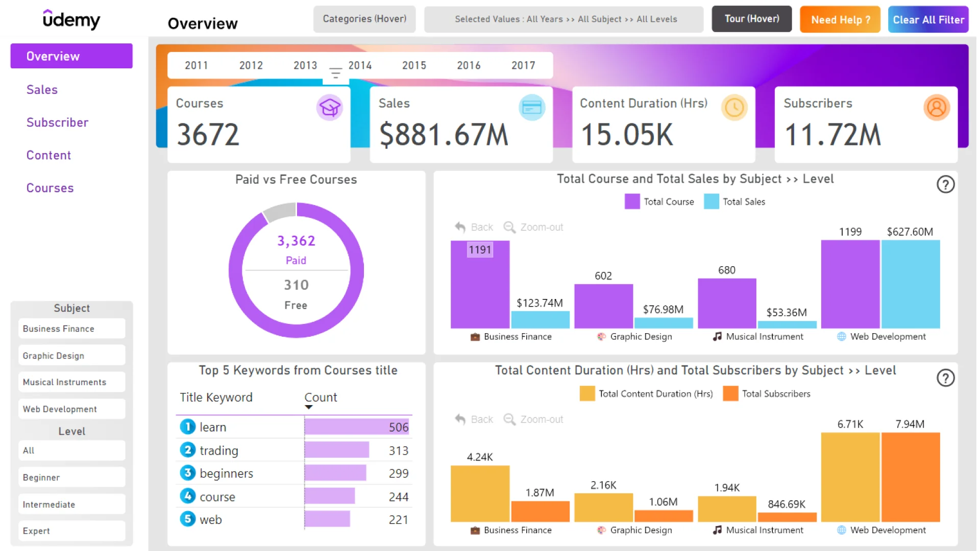Click Total Content Duration yellow legend swatch
The height and width of the screenshot is (551, 980).
pos(587,393)
